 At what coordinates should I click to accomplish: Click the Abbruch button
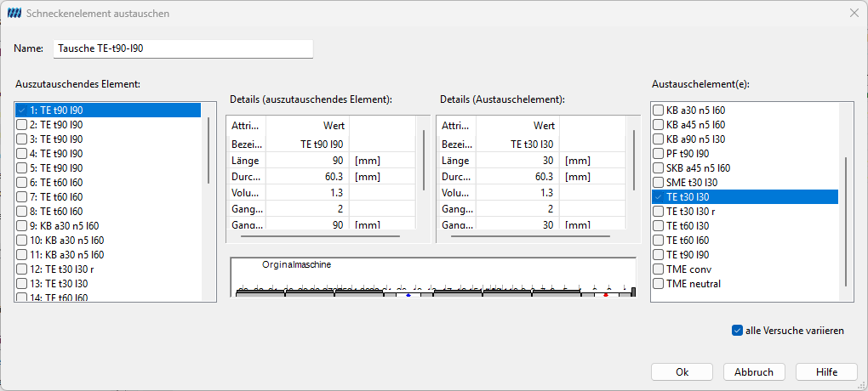754,372
